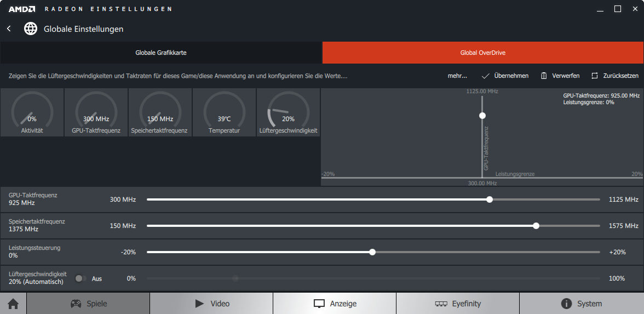Apply changes with Übernehmen
The width and height of the screenshot is (644, 314).
coord(505,76)
